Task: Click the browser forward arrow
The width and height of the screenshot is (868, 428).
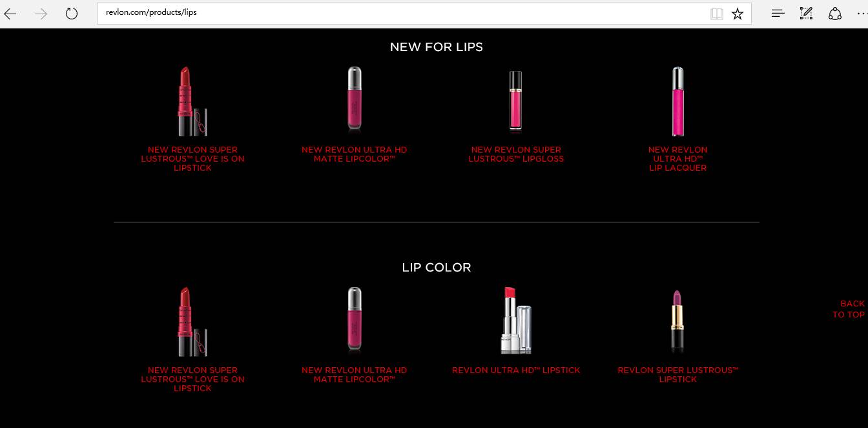Action: tap(41, 14)
